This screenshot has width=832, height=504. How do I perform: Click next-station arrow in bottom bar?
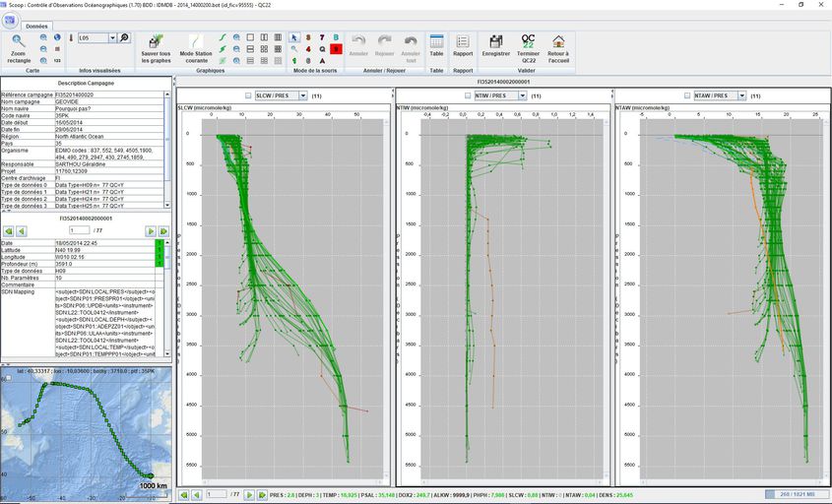249,495
